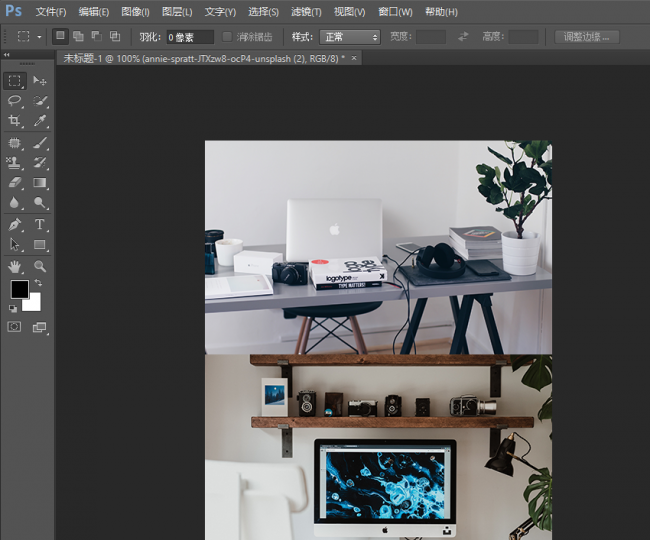Open the 图层(L) menu
This screenshot has width=650, height=540.
[177, 12]
